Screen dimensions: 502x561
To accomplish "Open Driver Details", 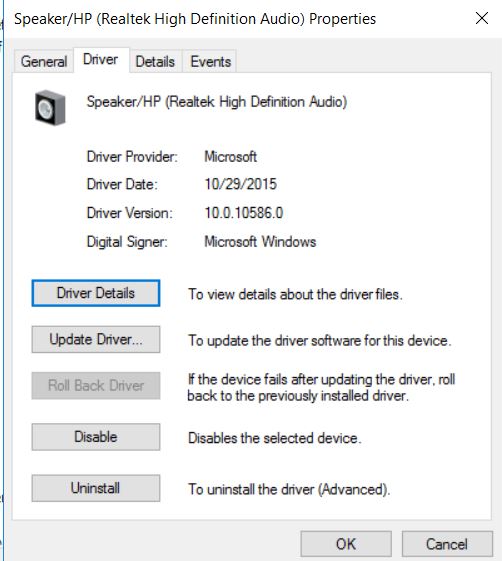I will coord(96,293).
